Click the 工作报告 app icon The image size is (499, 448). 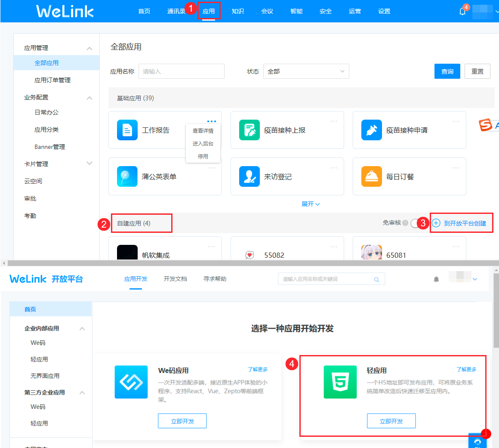point(127,130)
